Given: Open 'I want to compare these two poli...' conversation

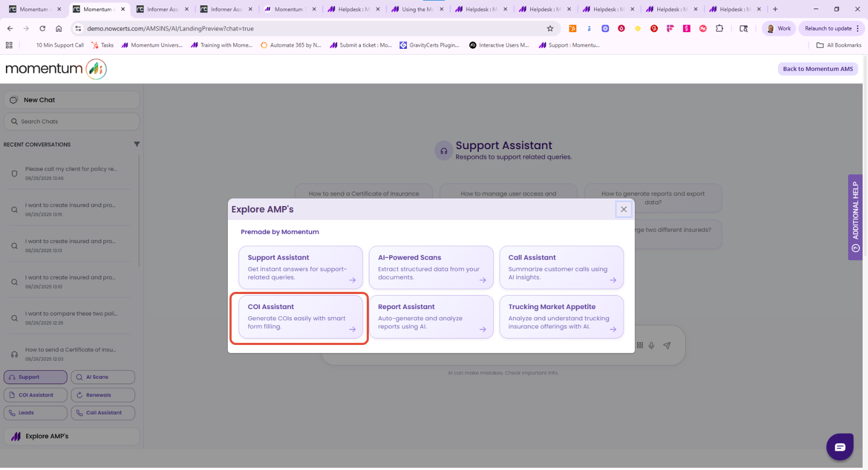Looking at the screenshot, I should (x=70, y=318).
